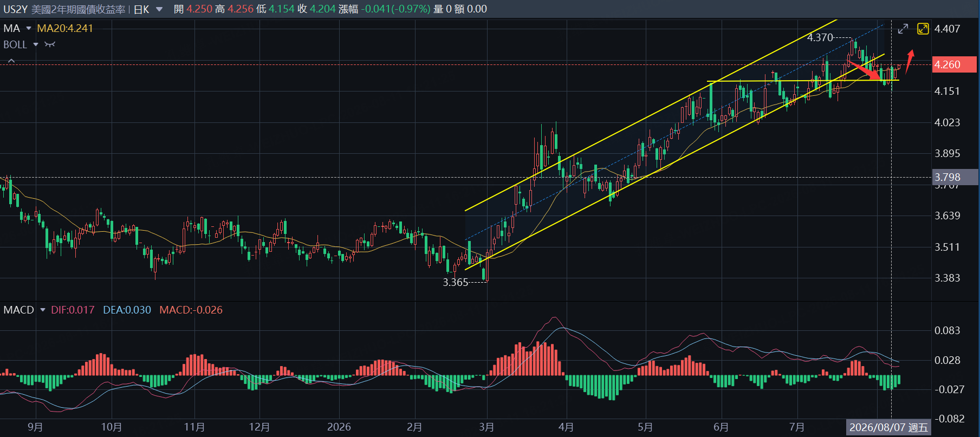Screen dimensions: 980x437
Task: Click the 額 0.00 turnover value
Action: click(x=470, y=9)
